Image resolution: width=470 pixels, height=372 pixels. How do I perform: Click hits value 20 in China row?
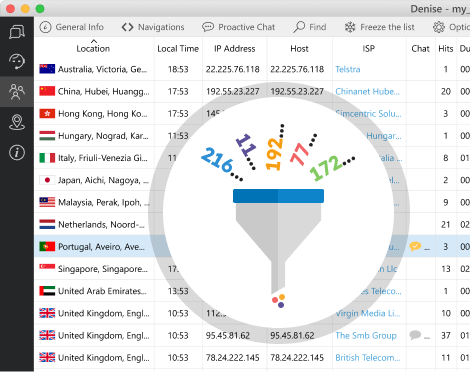446,91
